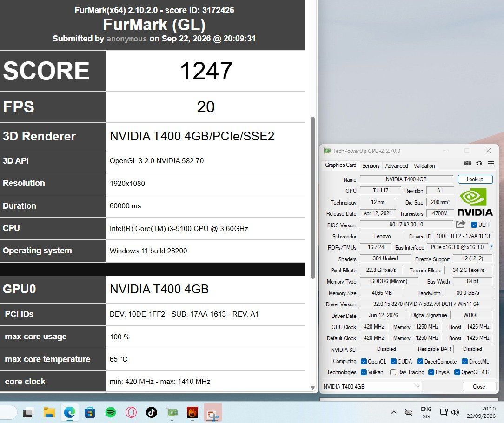
Task: Click the resolution value 1920x1080
Action: (x=127, y=184)
